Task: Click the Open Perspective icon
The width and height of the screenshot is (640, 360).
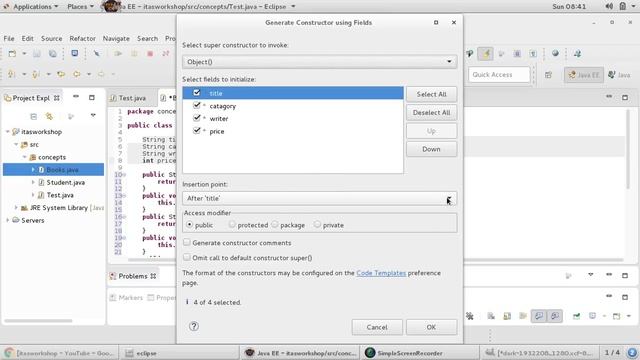Action: click(x=548, y=75)
